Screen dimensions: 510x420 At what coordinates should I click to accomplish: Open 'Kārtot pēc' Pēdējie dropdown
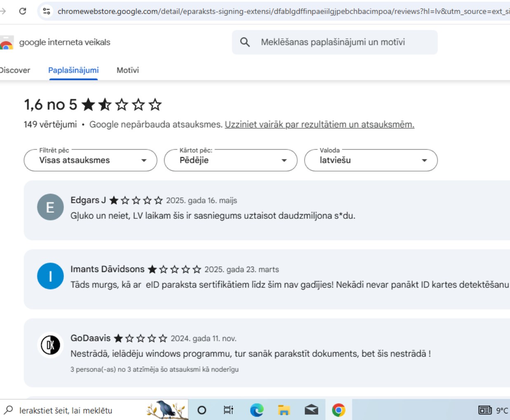(x=230, y=160)
